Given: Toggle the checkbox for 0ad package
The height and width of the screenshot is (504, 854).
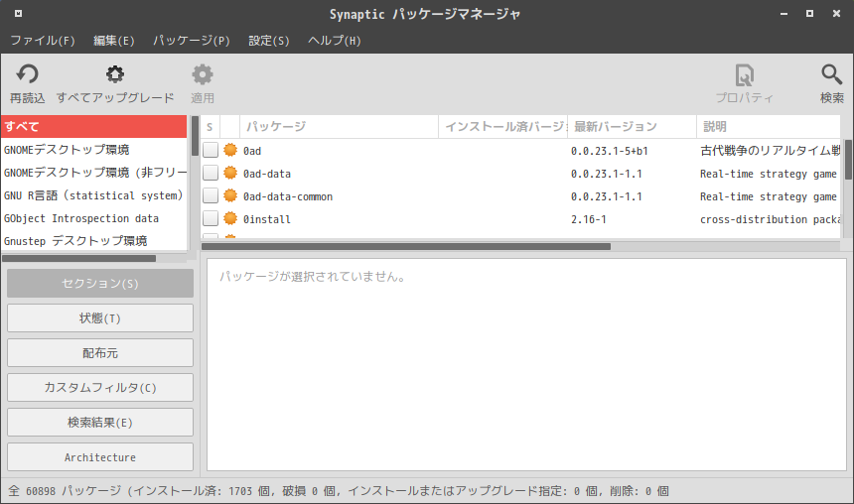Looking at the screenshot, I should click(x=211, y=150).
